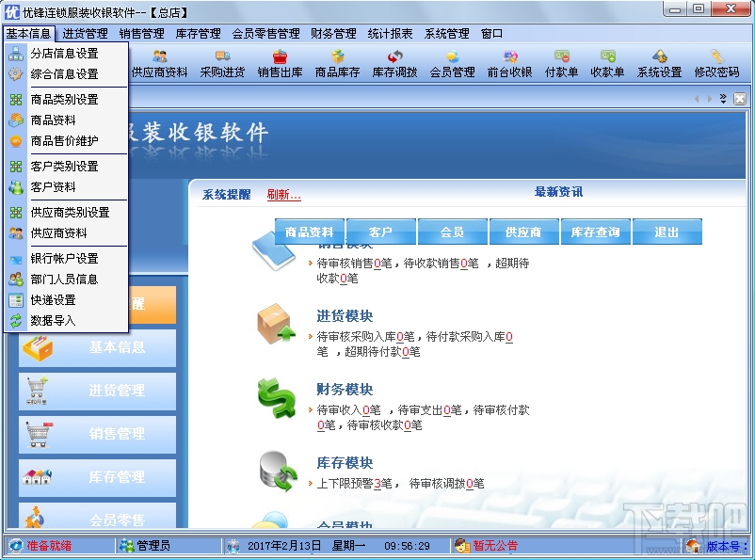The width and height of the screenshot is (755, 560).
Task: Choose 快递设置 menu entry
Action: (66, 300)
